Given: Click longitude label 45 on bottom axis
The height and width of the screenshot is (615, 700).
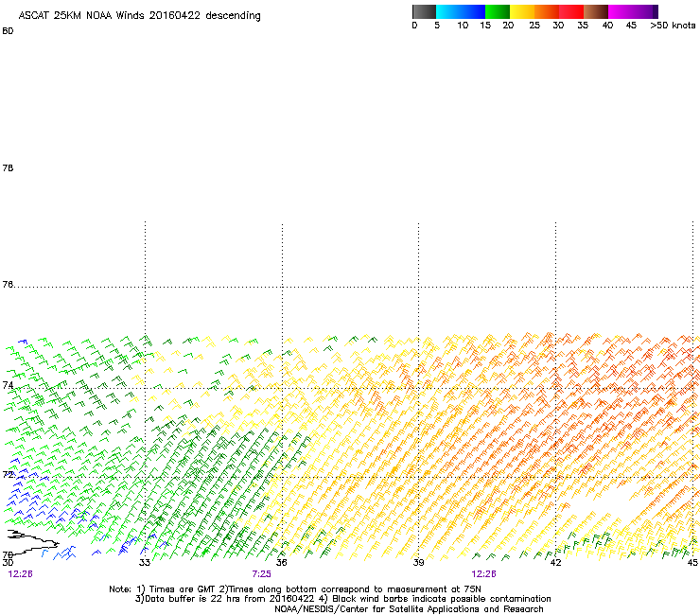Looking at the screenshot, I should pyautogui.click(x=692, y=563).
